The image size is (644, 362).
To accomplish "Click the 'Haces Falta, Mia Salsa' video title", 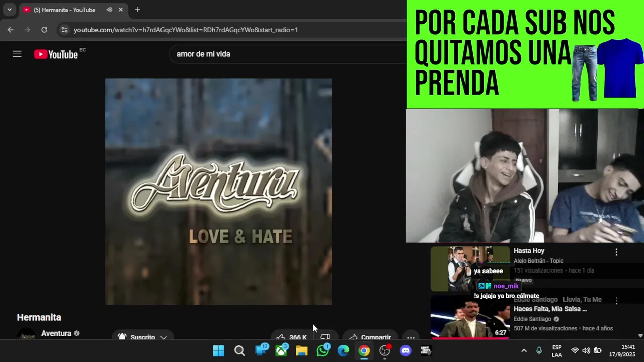I will (550, 309).
